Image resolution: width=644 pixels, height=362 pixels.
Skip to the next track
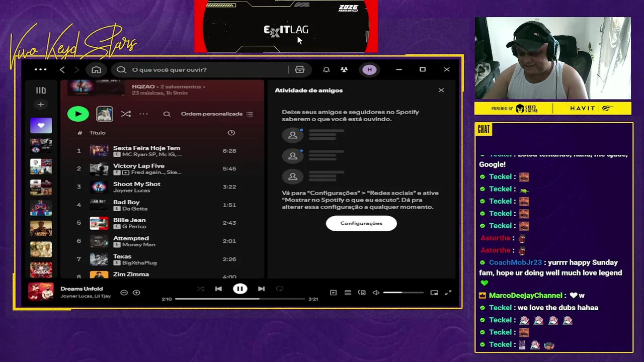(261, 289)
